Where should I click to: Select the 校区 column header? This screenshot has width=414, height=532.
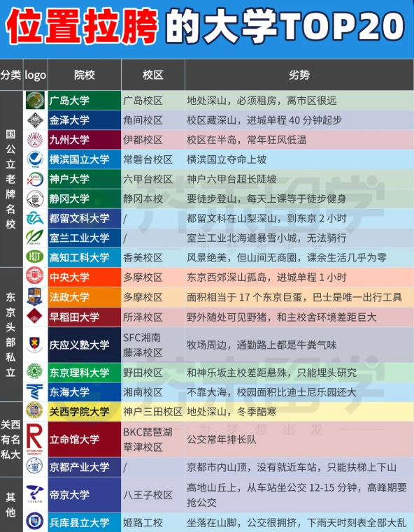click(x=153, y=75)
